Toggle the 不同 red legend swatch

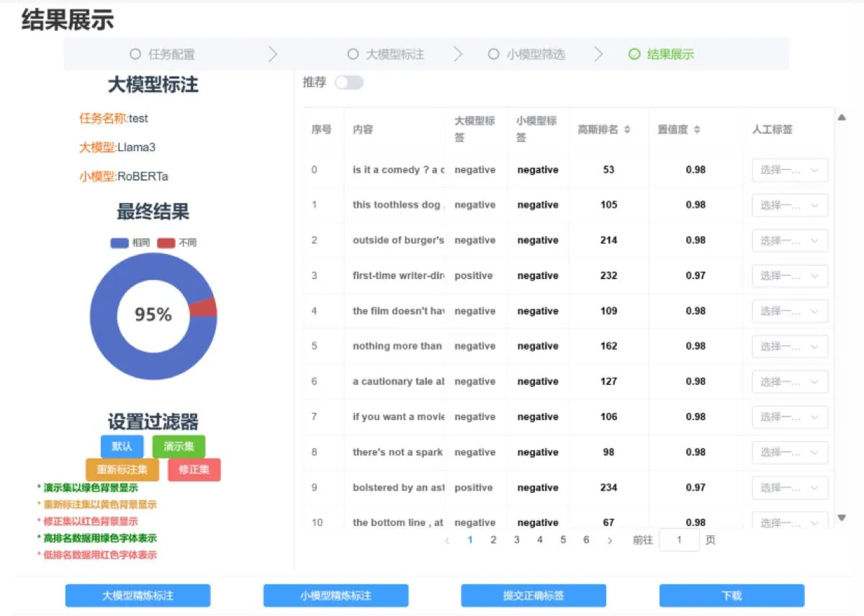pos(166,243)
